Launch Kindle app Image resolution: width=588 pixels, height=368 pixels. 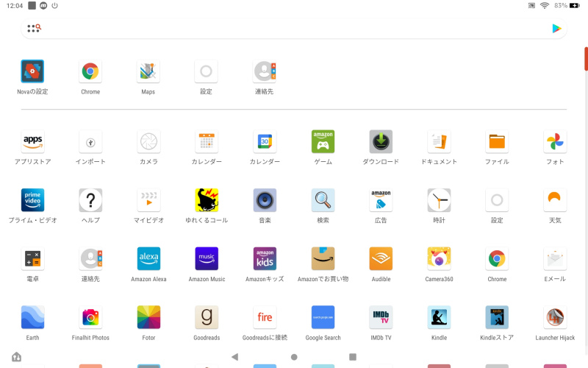pyautogui.click(x=439, y=317)
